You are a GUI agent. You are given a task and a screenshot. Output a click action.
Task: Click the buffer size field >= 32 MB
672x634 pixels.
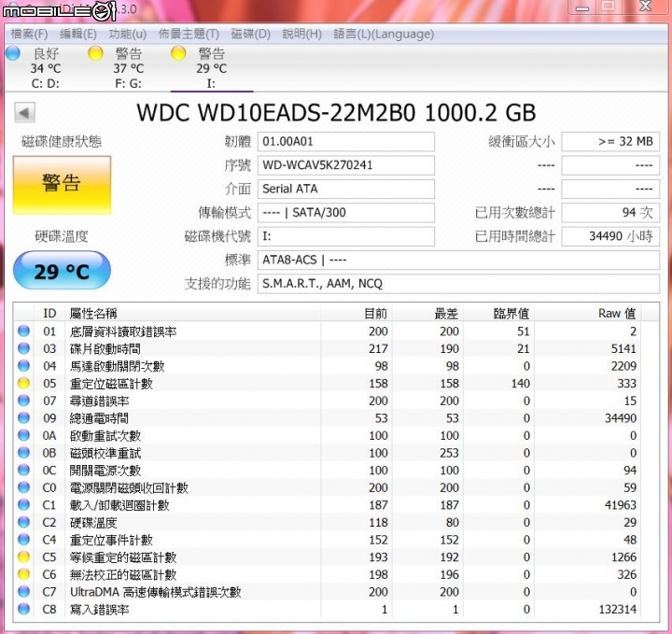click(610, 142)
